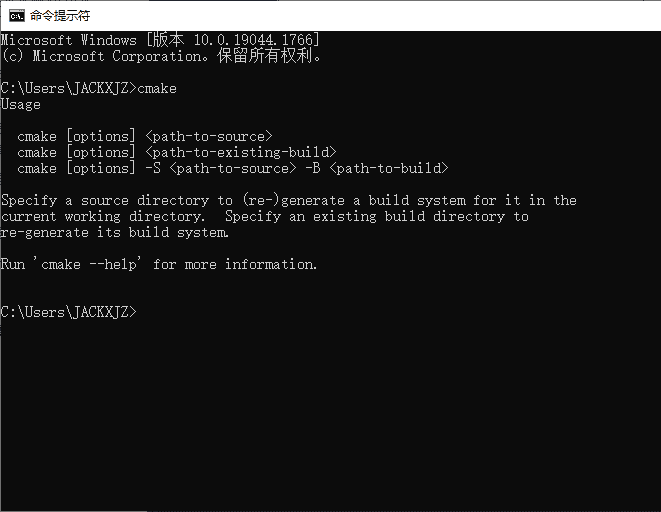
Task: Click the first C:\Users\JACKXJZ> prompt path
Action: (x=68, y=88)
